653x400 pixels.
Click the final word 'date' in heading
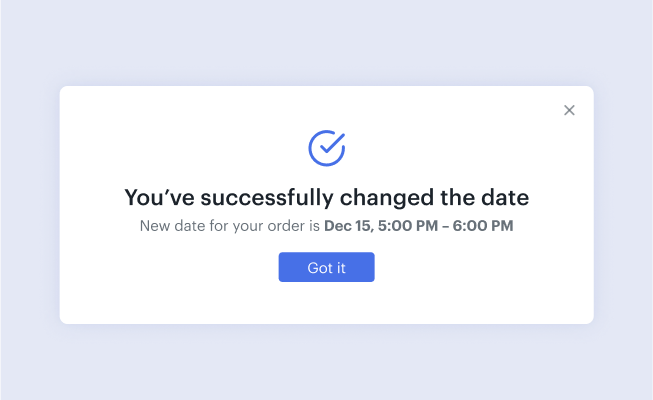pyautogui.click(x=505, y=198)
